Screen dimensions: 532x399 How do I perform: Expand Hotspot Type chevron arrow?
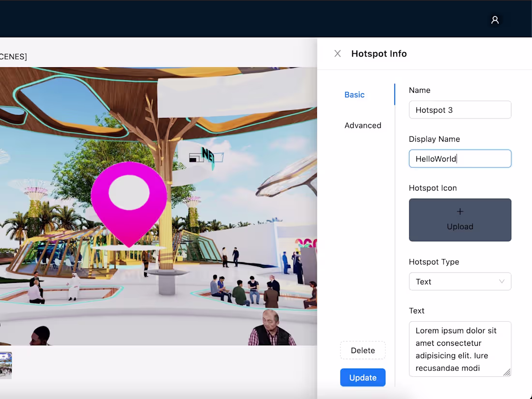coord(502,281)
